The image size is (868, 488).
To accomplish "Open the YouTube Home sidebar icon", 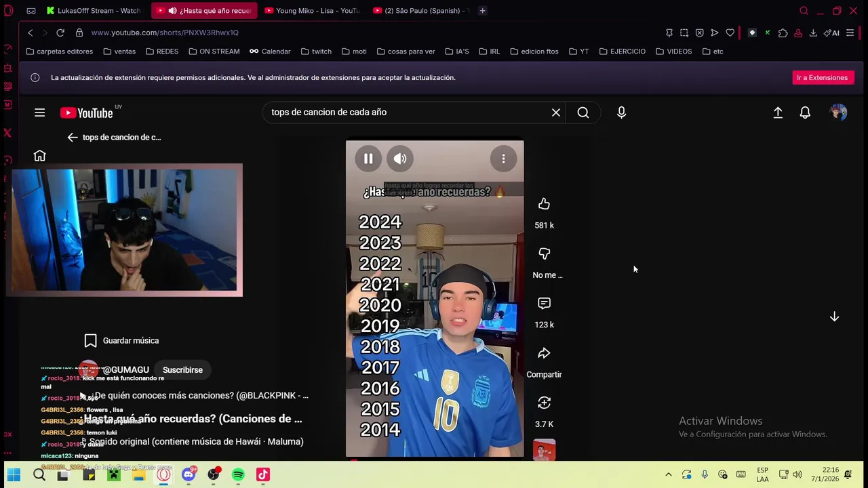I will point(39,156).
